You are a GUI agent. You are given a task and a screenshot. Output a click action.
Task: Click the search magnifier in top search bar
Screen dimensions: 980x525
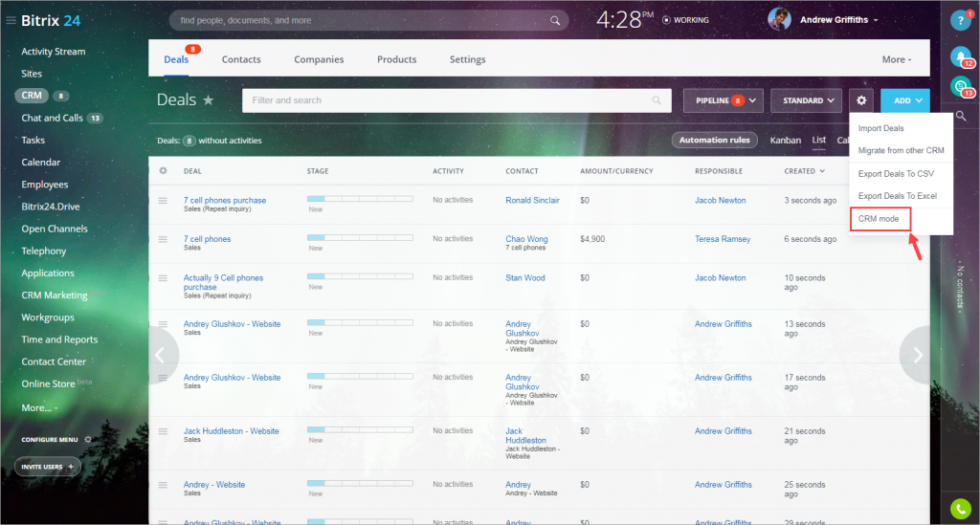[555, 21]
